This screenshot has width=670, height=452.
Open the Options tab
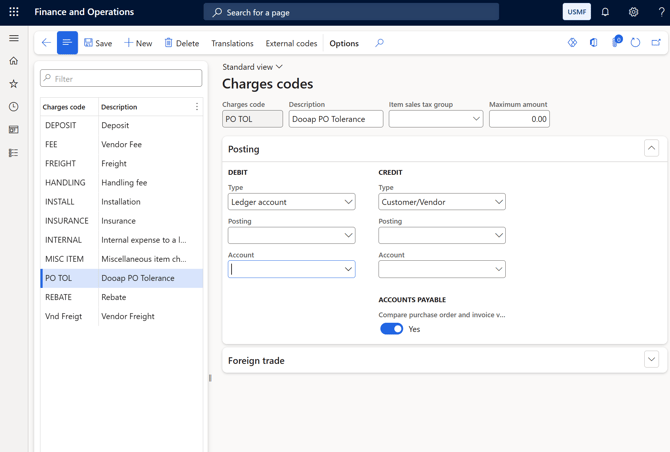tap(344, 43)
